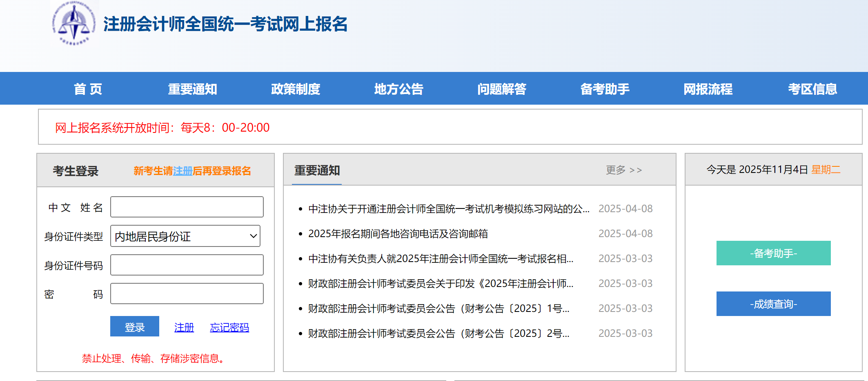Image resolution: width=868 pixels, height=381 pixels.
Task: Focus the 身份证件号码 input field
Action: (187, 265)
